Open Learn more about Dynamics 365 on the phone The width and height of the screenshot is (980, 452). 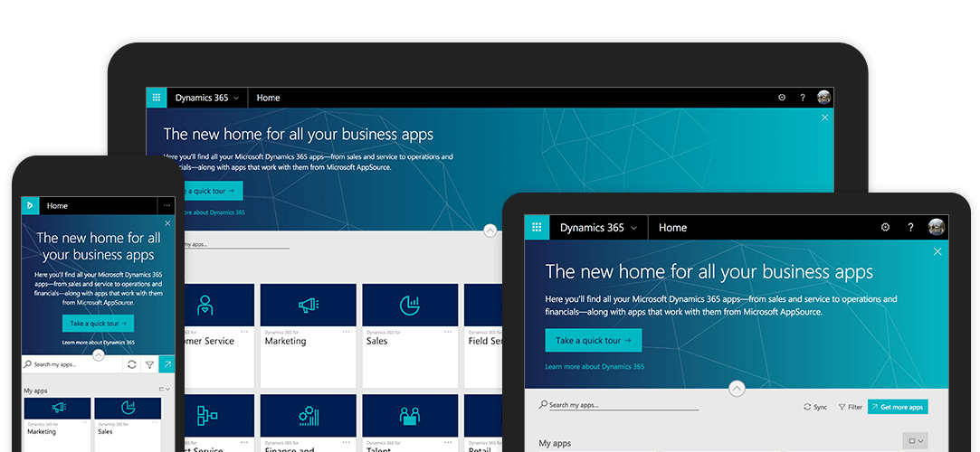98,343
